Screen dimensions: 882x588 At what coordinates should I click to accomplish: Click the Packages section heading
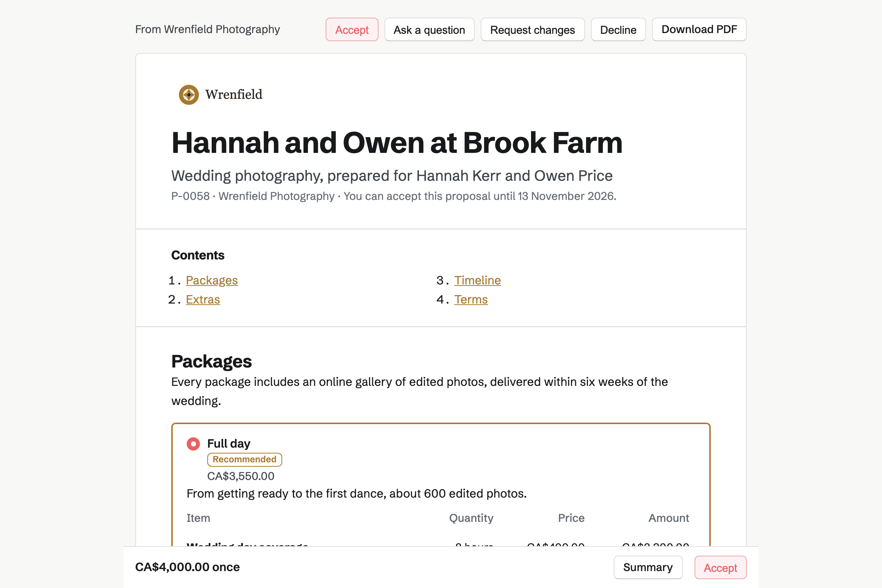212,362
